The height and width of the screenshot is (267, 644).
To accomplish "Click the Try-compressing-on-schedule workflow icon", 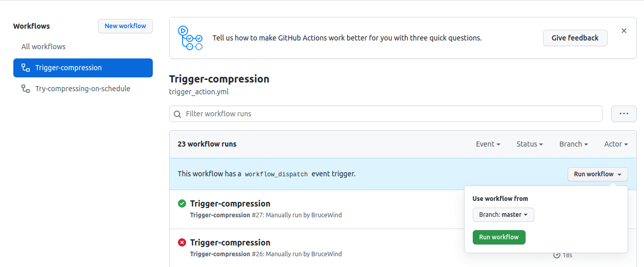I will [25, 89].
